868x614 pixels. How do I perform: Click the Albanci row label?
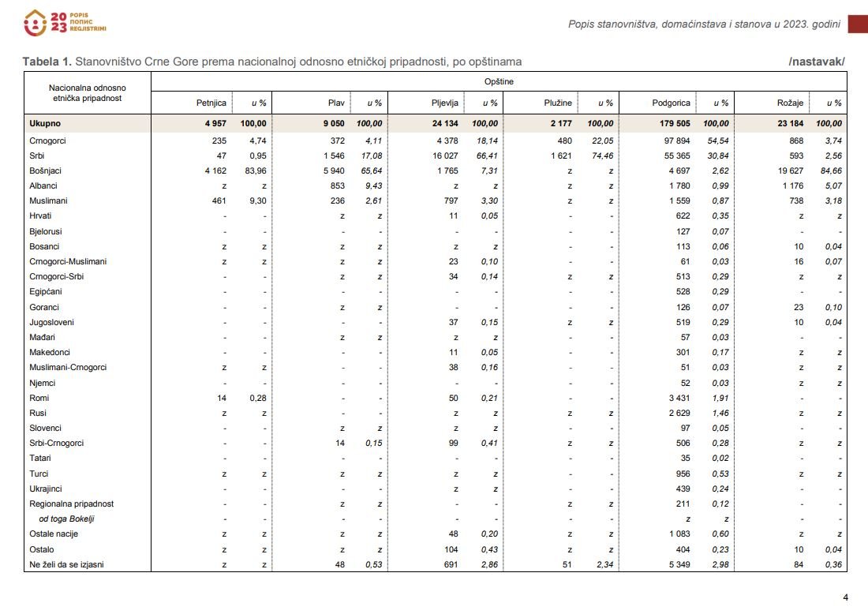43,185
